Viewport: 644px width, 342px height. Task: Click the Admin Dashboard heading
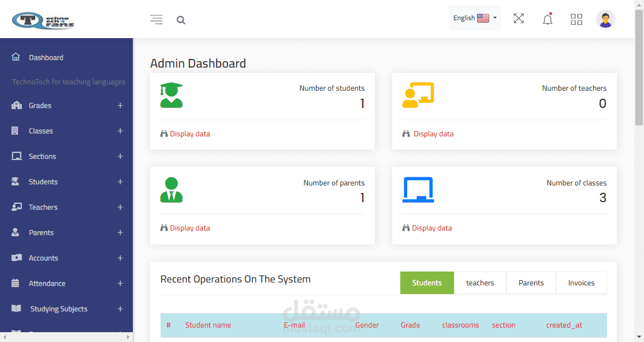point(198,63)
